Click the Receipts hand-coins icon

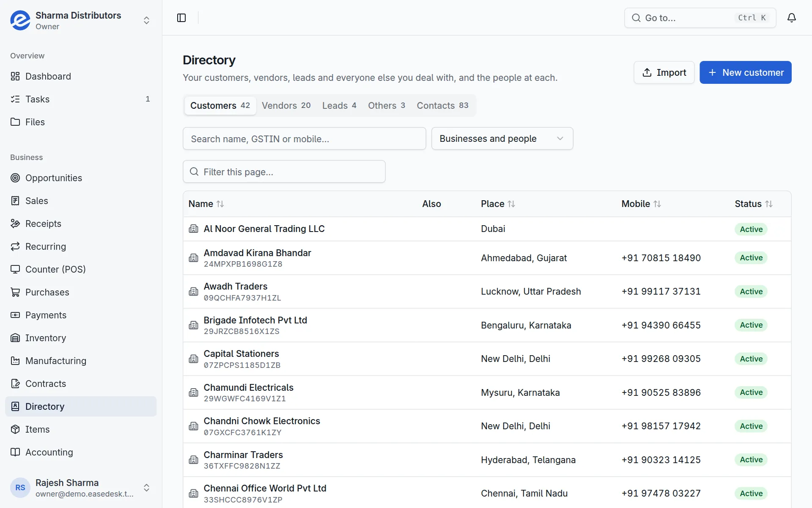pyautogui.click(x=15, y=224)
